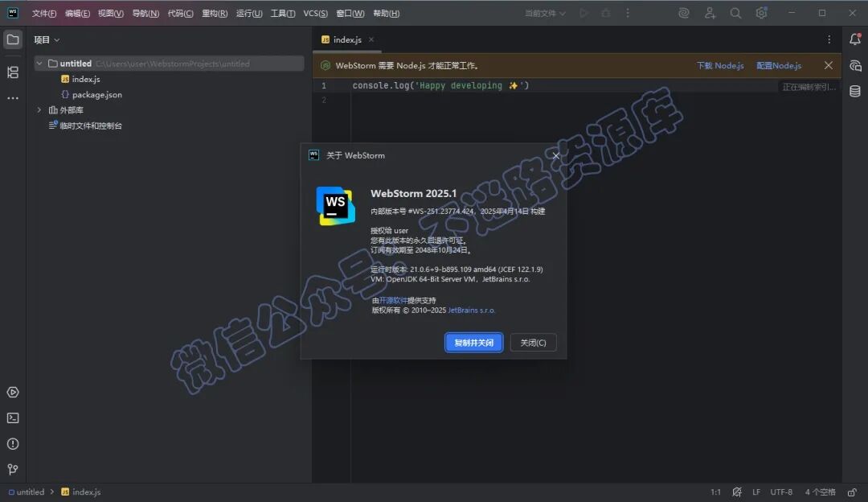This screenshot has height=502, width=868.
Task: Collapse the untitled project root node
Action: tap(39, 64)
